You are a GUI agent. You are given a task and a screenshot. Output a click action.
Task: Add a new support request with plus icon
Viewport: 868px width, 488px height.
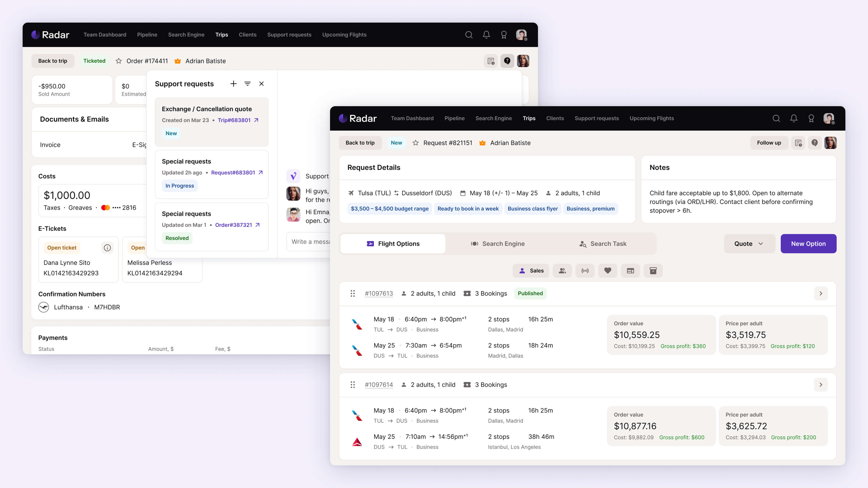point(233,84)
